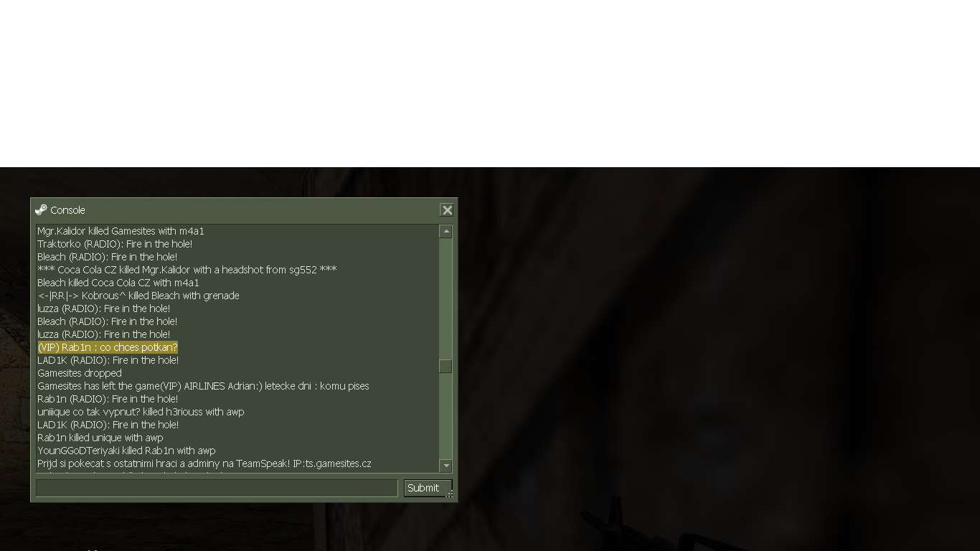Viewport: 980px width, 551px height.
Task: Click the "killed h3riouss with awp" line
Action: [x=141, y=412]
